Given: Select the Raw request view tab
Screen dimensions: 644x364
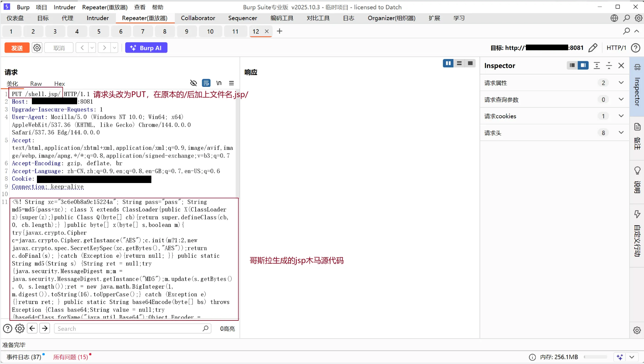Looking at the screenshot, I should pos(36,84).
